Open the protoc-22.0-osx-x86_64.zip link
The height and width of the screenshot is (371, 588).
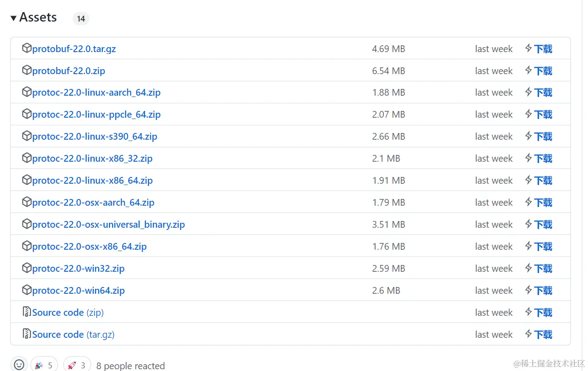89,247
